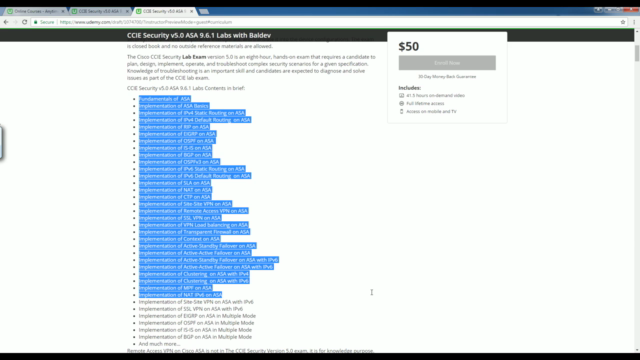This screenshot has width=640, height=360.
Task: Click 'Implementation of VPN Load balancing on ASA'
Action: [193, 225]
